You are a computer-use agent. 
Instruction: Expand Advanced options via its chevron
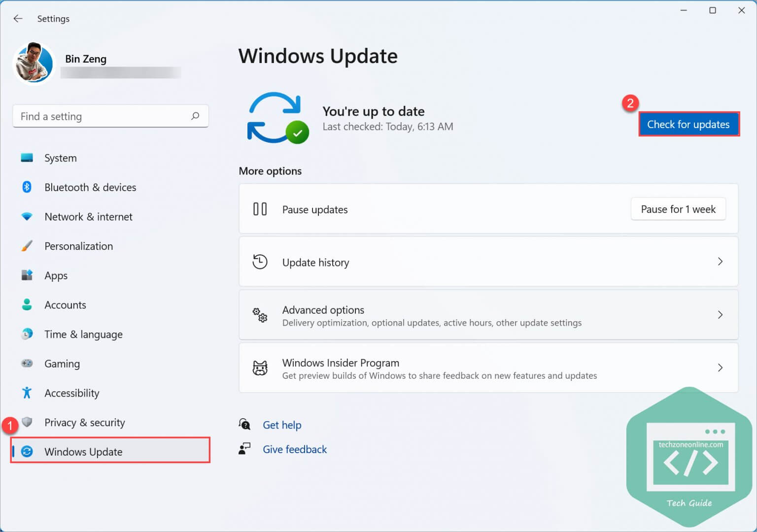pyautogui.click(x=720, y=315)
